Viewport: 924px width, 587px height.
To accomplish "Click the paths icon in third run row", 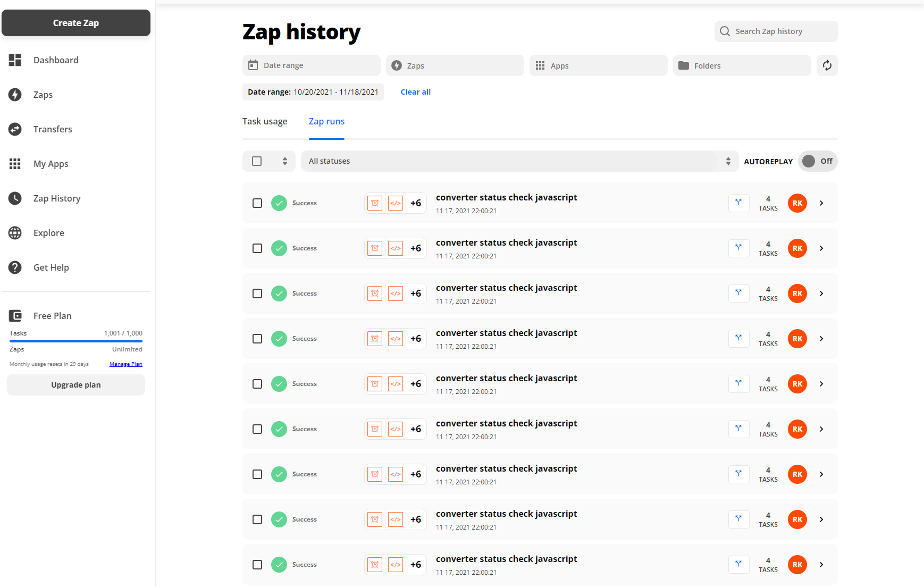I will (738, 293).
